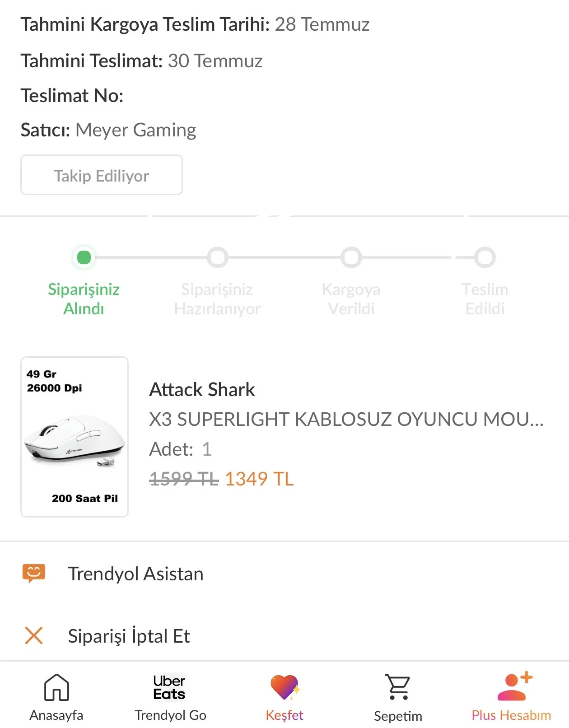Tap the 1349 TL discounted price

(x=259, y=479)
